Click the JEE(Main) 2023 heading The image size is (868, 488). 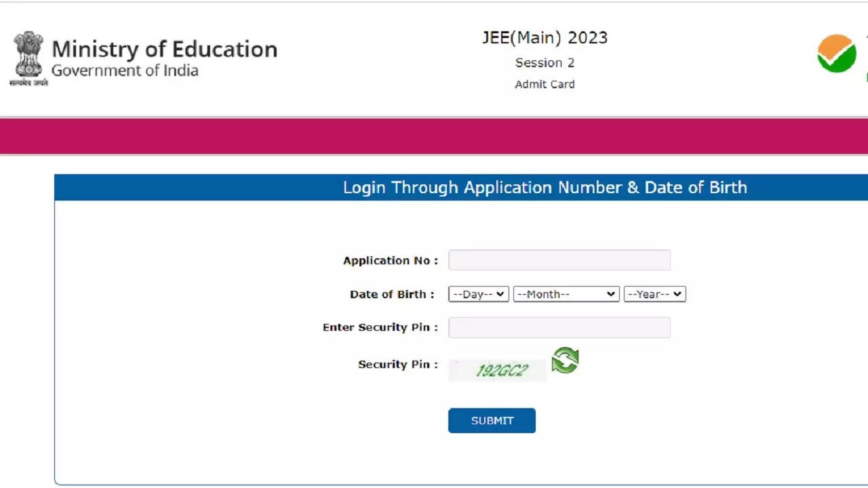pos(545,38)
